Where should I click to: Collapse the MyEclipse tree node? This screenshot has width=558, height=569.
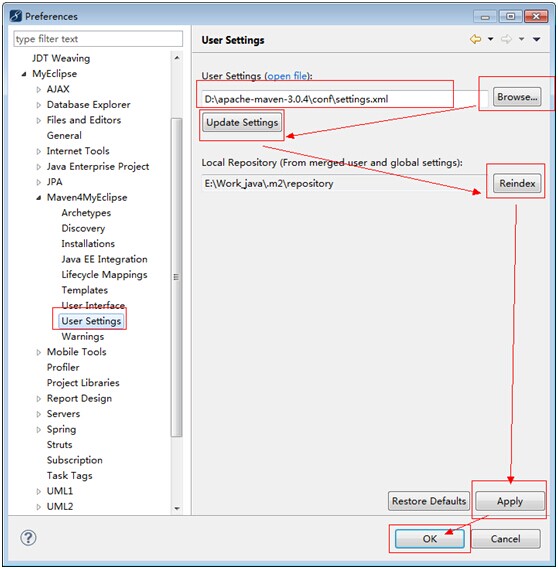(x=24, y=74)
